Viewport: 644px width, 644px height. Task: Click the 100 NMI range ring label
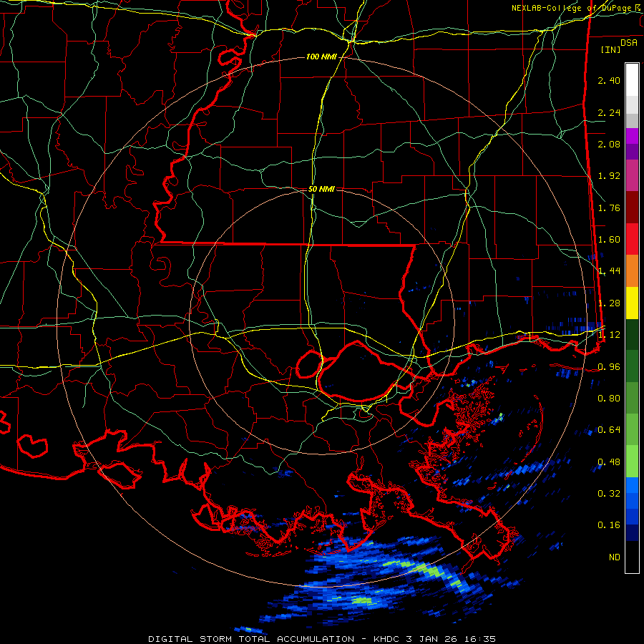(321, 57)
